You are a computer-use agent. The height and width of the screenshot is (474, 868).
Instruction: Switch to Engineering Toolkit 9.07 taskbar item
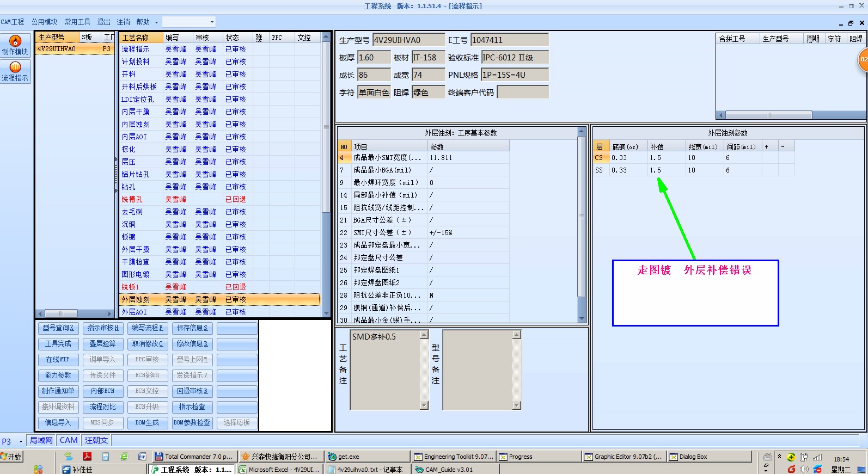pos(453,457)
